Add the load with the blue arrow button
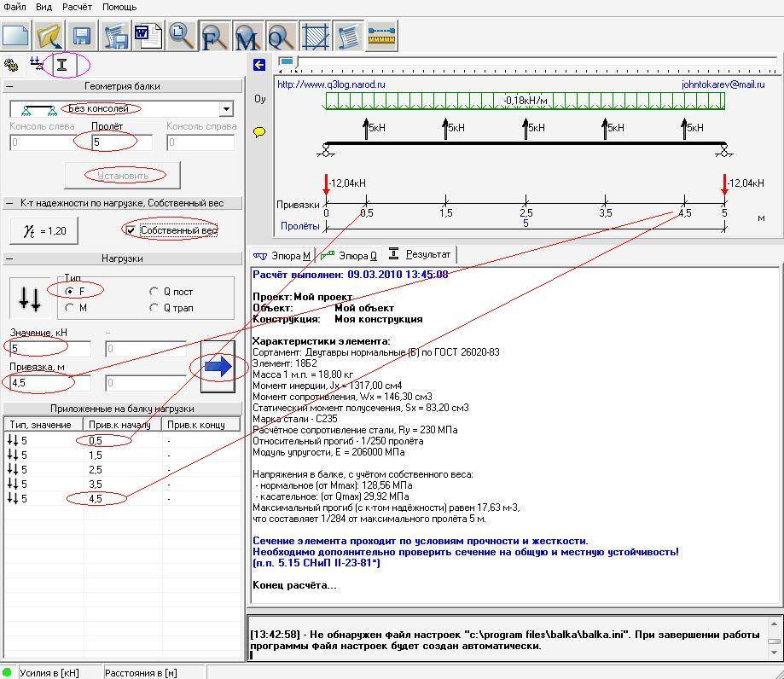 [x=218, y=367]
